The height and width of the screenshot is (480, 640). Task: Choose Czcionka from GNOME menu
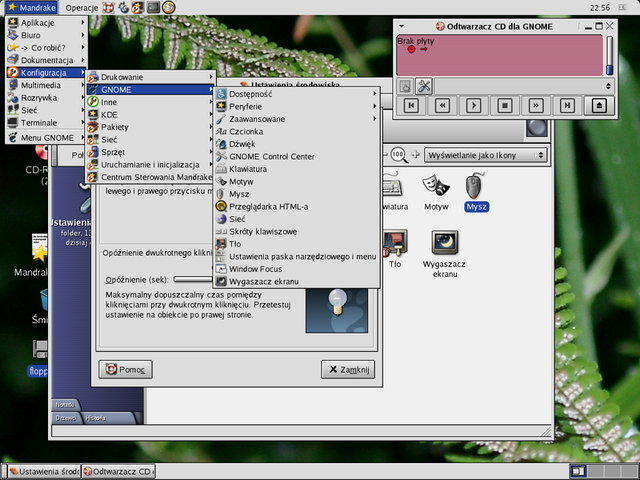tap(296, 131)
